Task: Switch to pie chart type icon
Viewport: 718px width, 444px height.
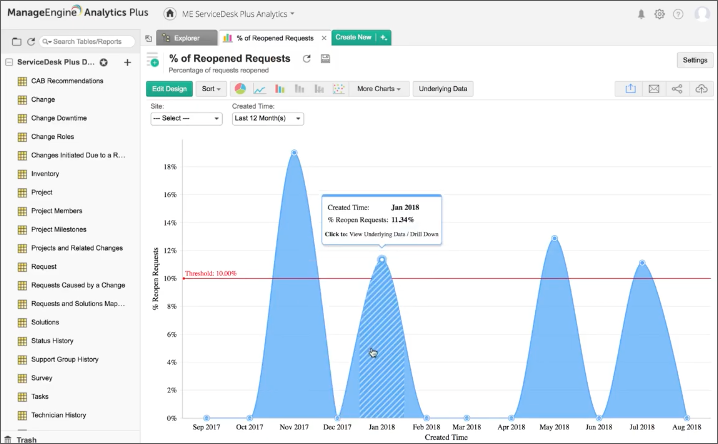Action: (240, 89)
